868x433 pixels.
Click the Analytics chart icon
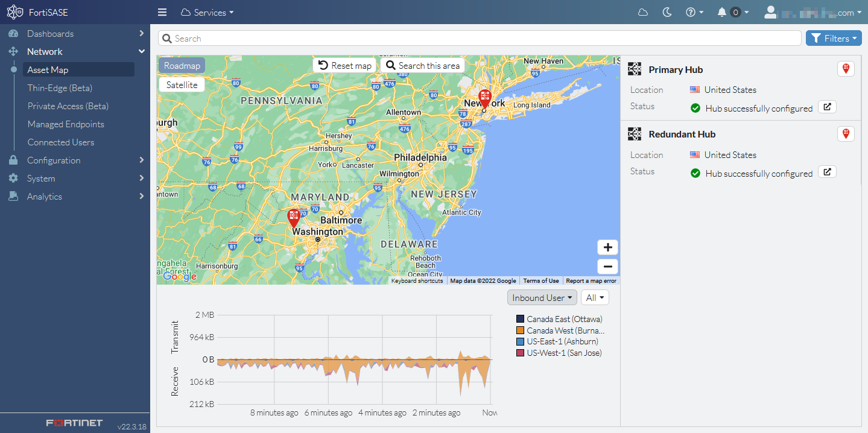13,197
